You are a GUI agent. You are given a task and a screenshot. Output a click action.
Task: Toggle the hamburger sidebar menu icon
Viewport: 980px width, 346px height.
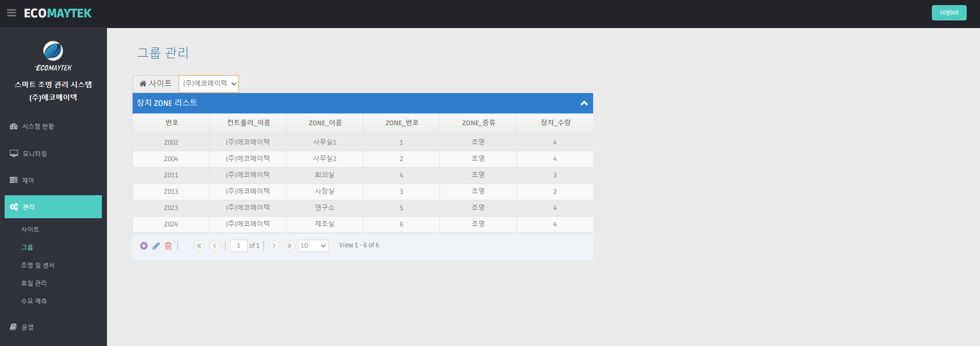click(x=11, y=13)
